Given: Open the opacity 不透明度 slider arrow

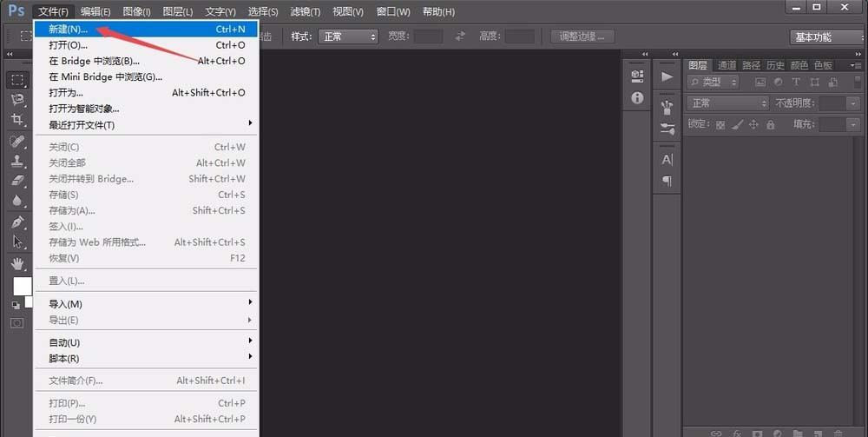Looking at the screenshot, I should coord(853,103).
